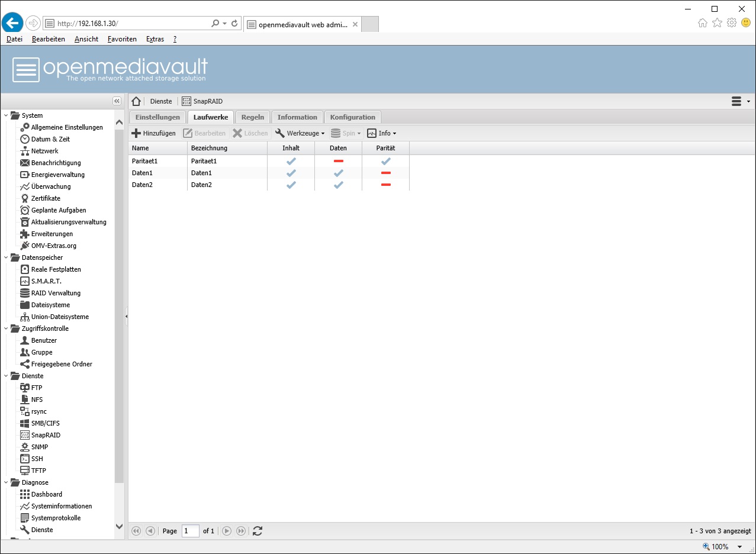
Task: Go to the home icon in breadcrumb
Action: click(136, 101)
